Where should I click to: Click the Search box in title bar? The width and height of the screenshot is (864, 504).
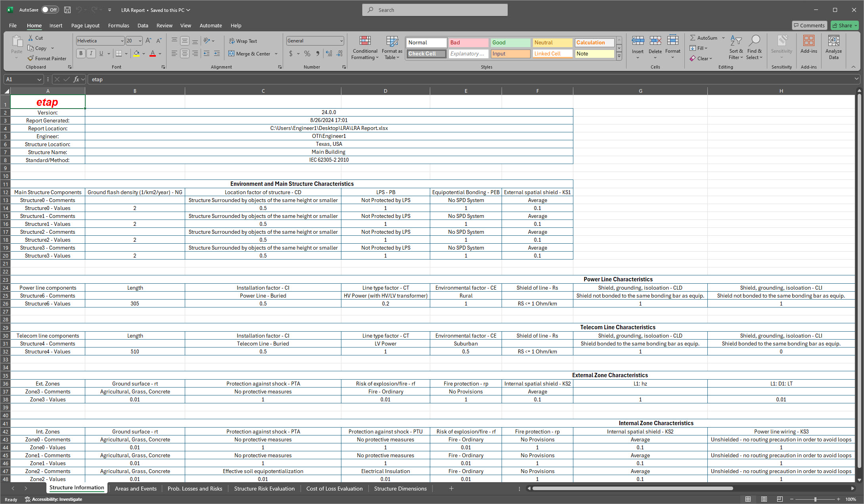(435, 10)
